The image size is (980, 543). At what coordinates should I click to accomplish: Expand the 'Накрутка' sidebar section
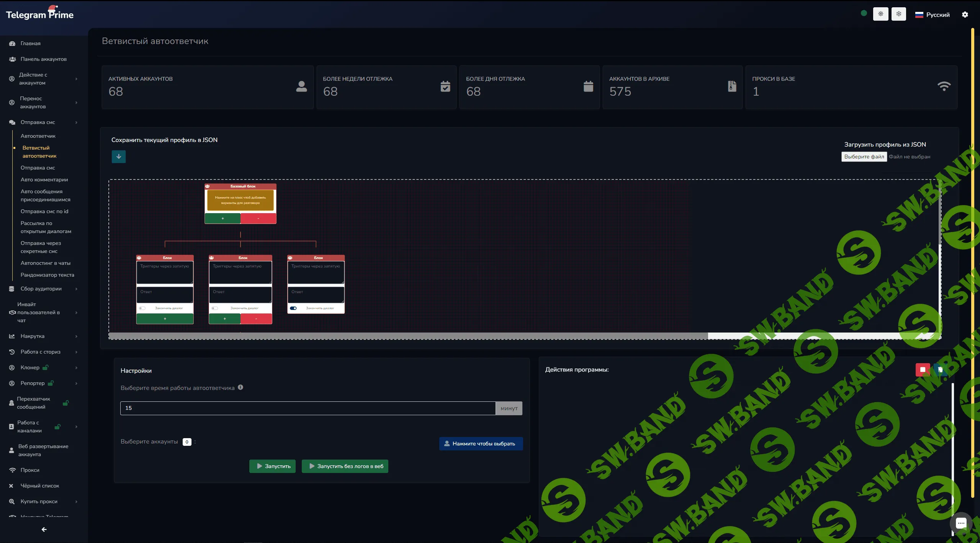33,336
